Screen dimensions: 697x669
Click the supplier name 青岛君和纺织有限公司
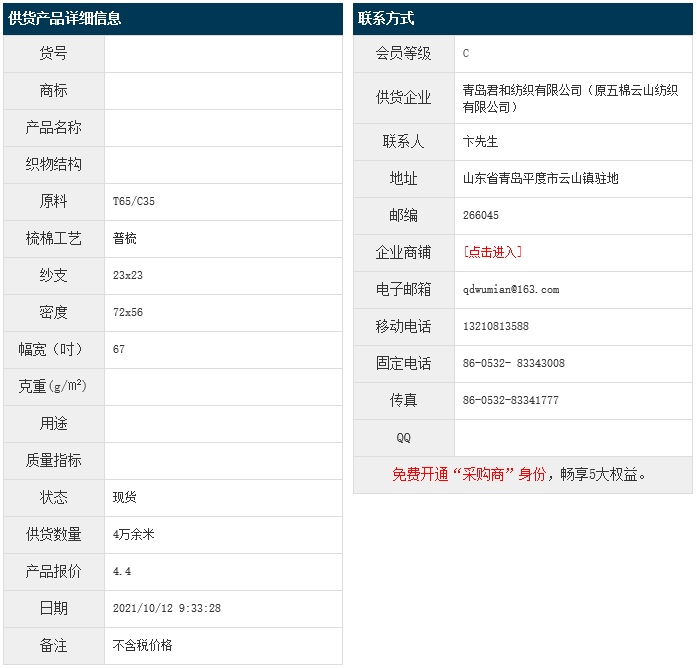(522, 90)
